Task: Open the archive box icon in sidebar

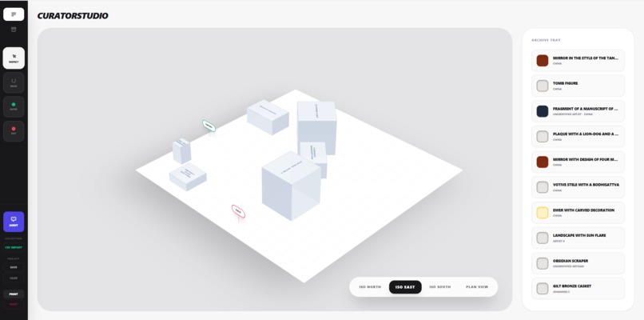Action: coord(14,30)
